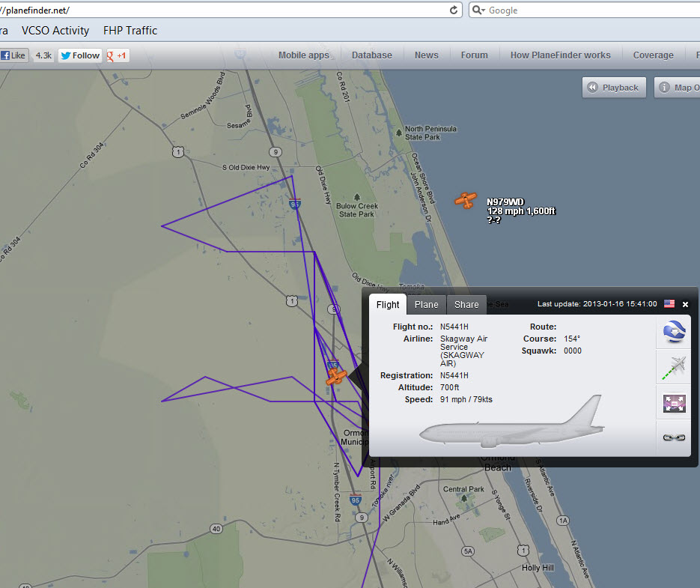Image resolution: width=700 pixels, height=588 pixels.
Task: Switch to the Plane tab
Action: click(x=427, y=304)
